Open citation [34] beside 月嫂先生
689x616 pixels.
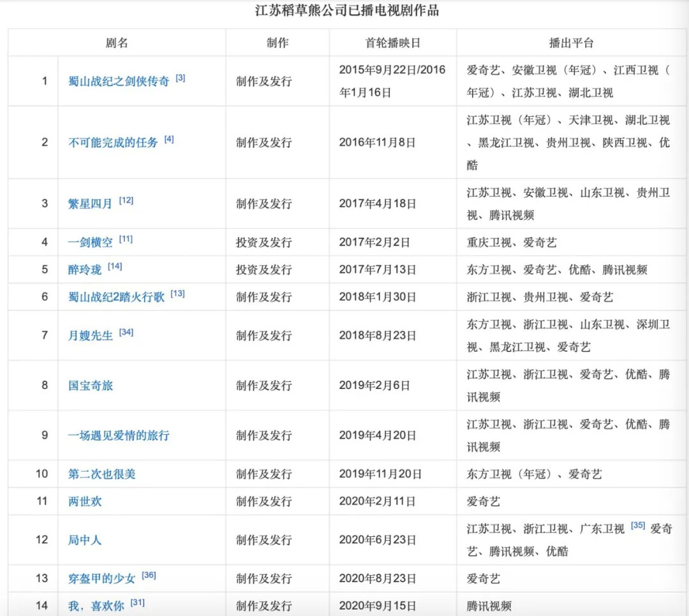tap(126, 333)
